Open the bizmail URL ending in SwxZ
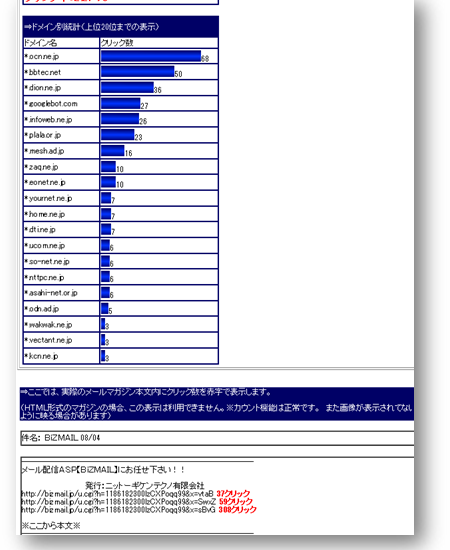This screenshot has height=550, width=450. [119, 502]
